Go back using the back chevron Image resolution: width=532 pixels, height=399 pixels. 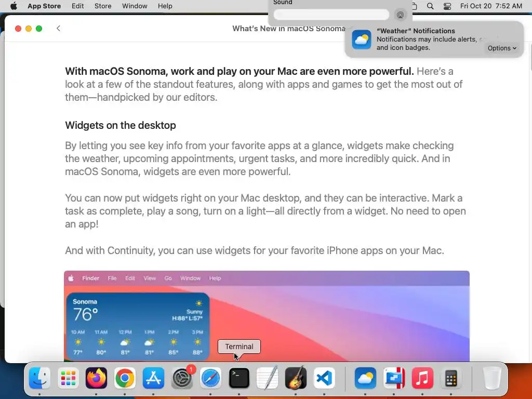tap(58, 28)
